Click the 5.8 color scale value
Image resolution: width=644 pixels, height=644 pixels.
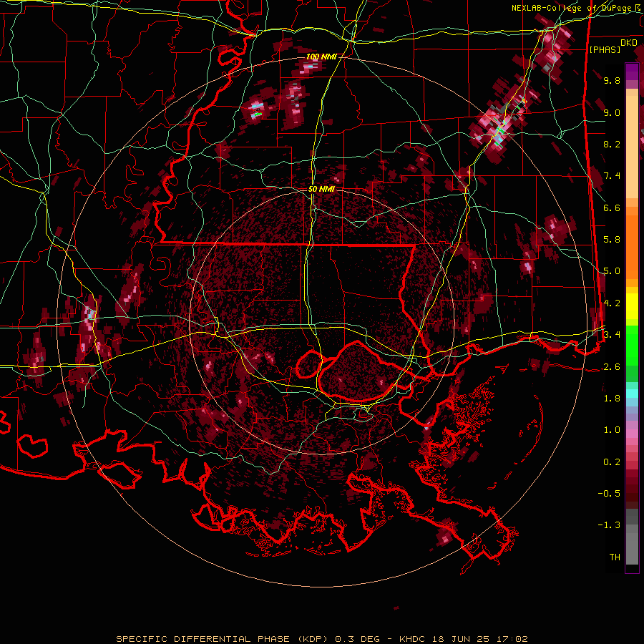click(612, 240)
